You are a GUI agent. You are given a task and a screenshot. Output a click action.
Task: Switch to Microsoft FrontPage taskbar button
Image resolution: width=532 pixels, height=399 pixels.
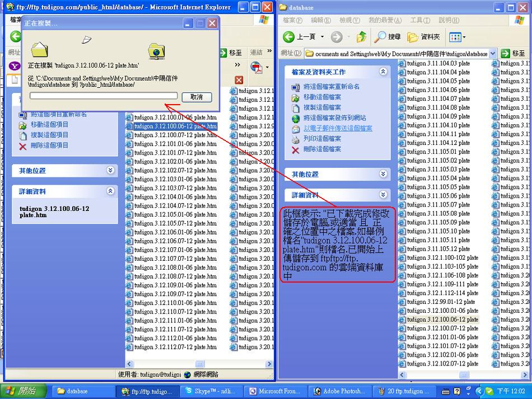coord(276,391)
